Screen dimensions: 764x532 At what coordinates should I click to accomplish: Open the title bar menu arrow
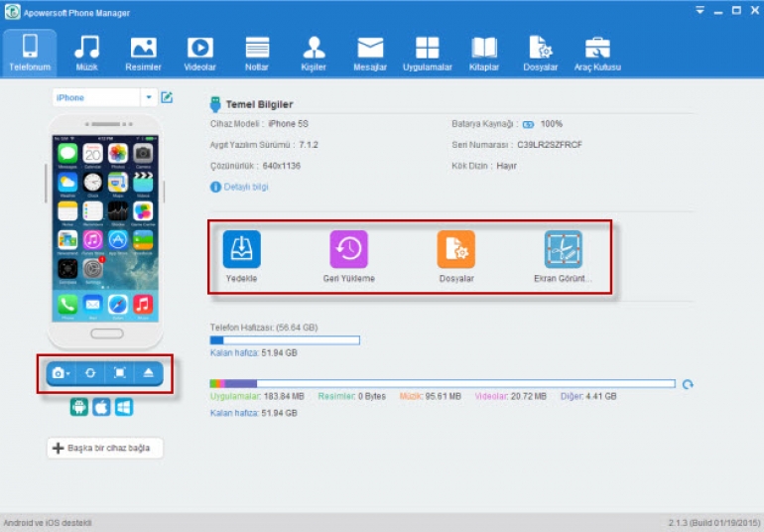tap(700, 10)
